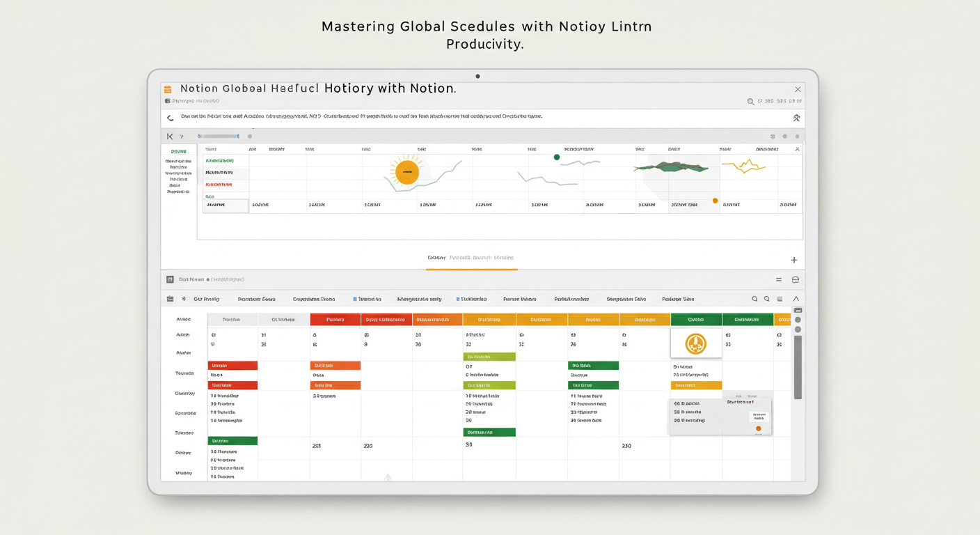Click the magnifier icon in the top right header
Viewport: 980px width, 535px height.
pyautogui.click(x=750, y=102)
